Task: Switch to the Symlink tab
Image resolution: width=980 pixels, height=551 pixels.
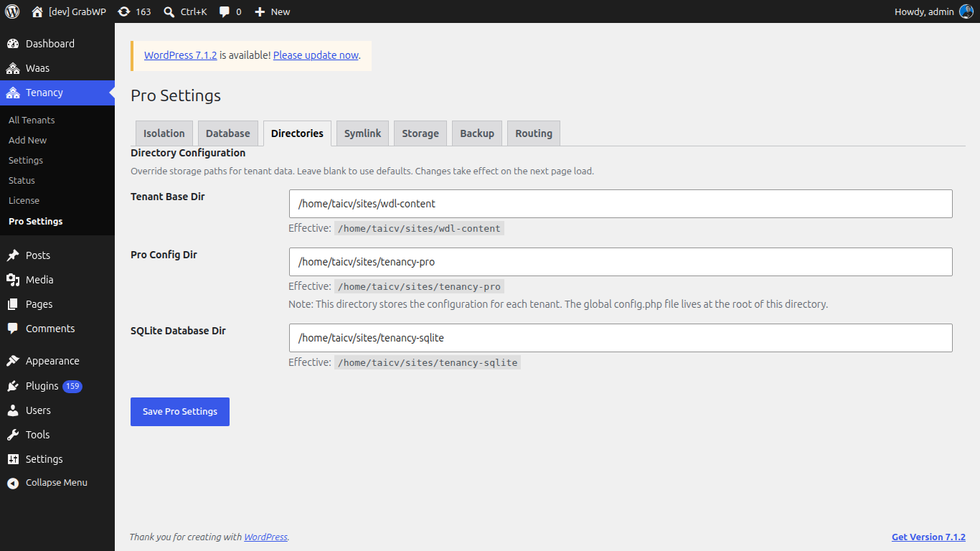Action: coord(363,133)
